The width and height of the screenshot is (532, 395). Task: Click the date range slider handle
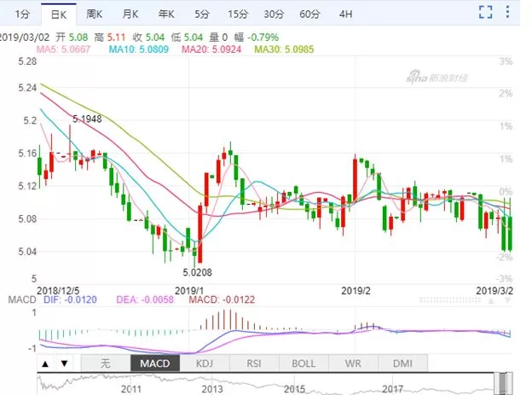pyautogui.click(x=503, y=384)
